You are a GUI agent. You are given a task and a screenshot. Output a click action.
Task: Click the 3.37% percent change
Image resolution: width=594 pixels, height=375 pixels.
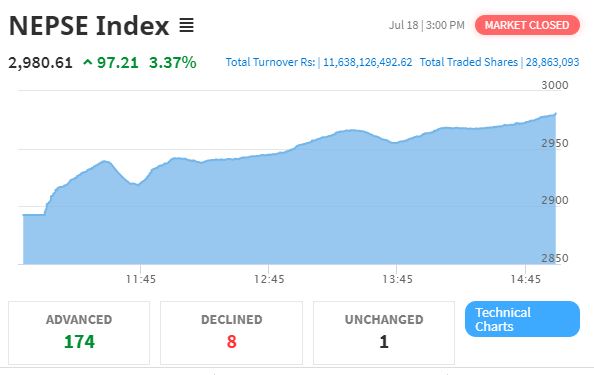pos(173,62)
